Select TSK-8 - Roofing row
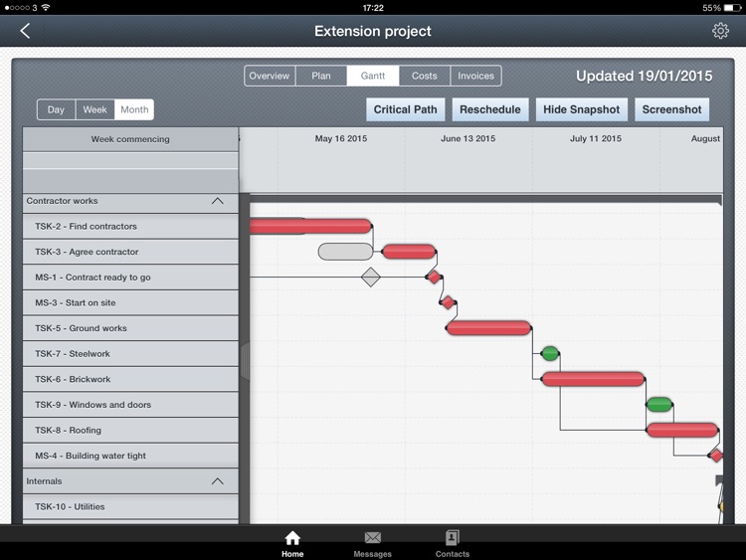Screen dimensions: 746x560 click(130, 430)
